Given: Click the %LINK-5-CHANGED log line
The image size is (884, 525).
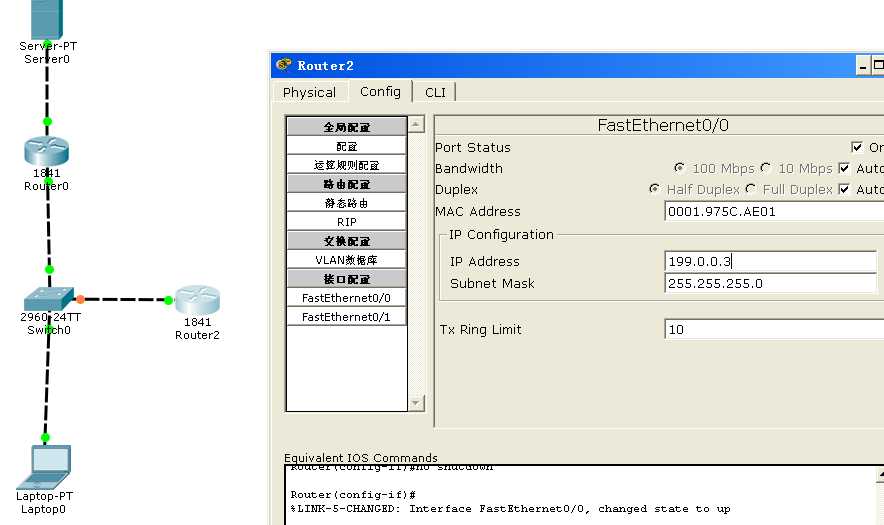Looking at the screenshot, I should 510,509.
